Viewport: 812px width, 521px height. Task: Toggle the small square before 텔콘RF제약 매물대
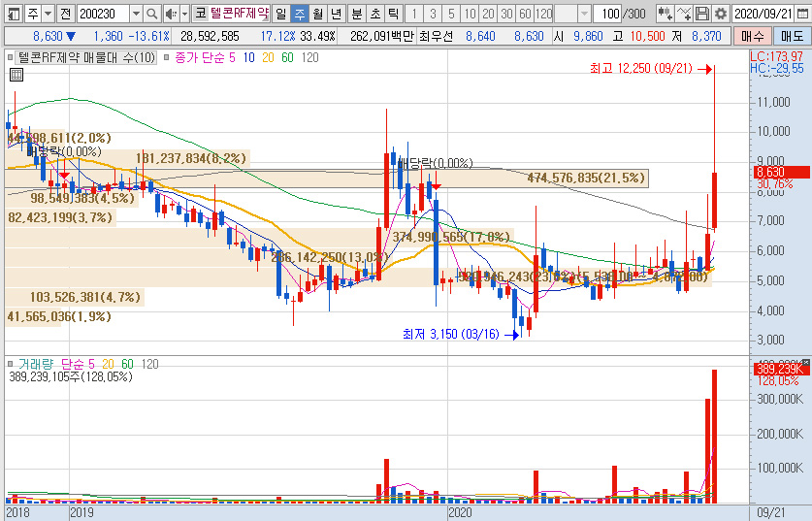[x=11, y=57]
